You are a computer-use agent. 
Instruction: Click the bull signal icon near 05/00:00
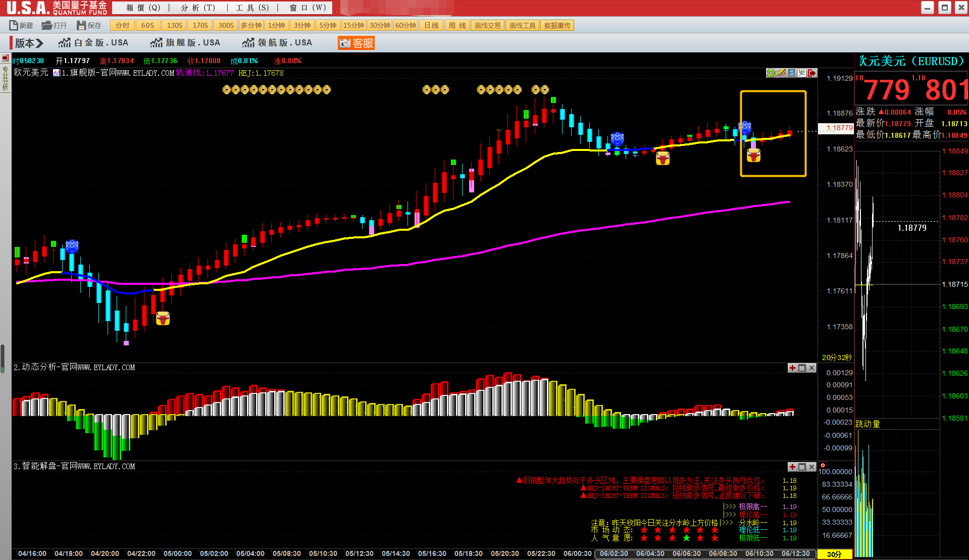(x=163, y=318)
